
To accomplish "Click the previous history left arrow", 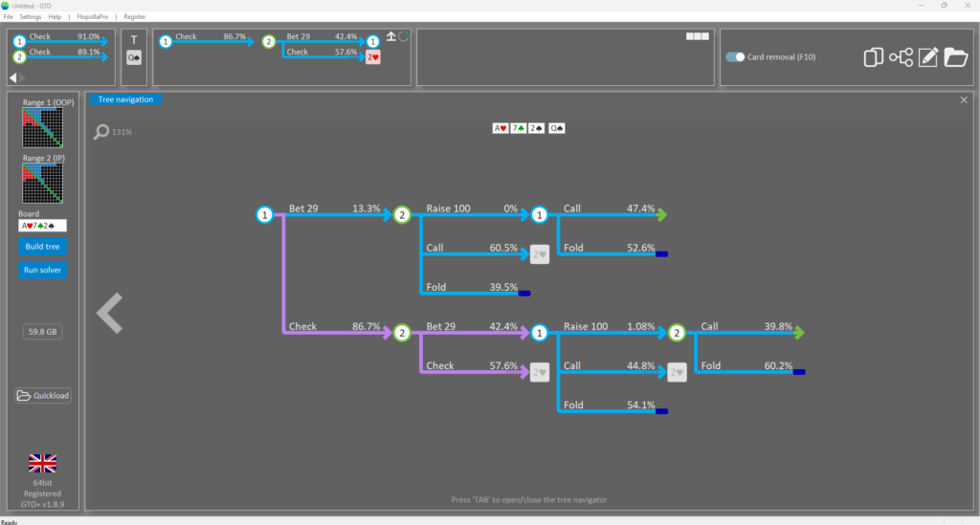I will point(13,78).
